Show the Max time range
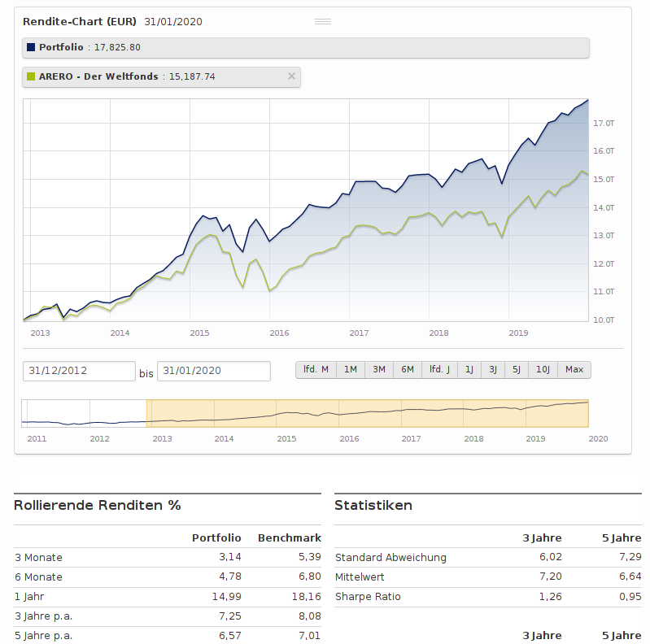Image resolution: width=650 pixels, height=644 pixels. 574,370
